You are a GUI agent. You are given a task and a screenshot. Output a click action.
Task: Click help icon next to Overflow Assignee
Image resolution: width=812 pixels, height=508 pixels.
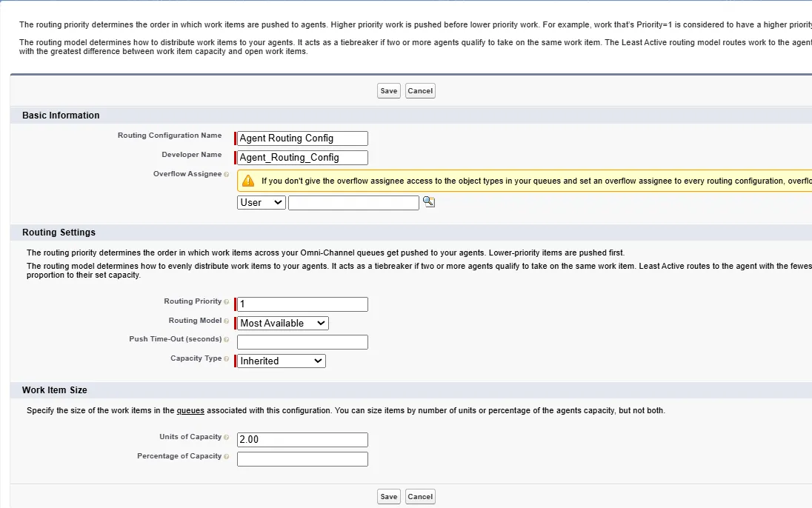pos(227,175)
